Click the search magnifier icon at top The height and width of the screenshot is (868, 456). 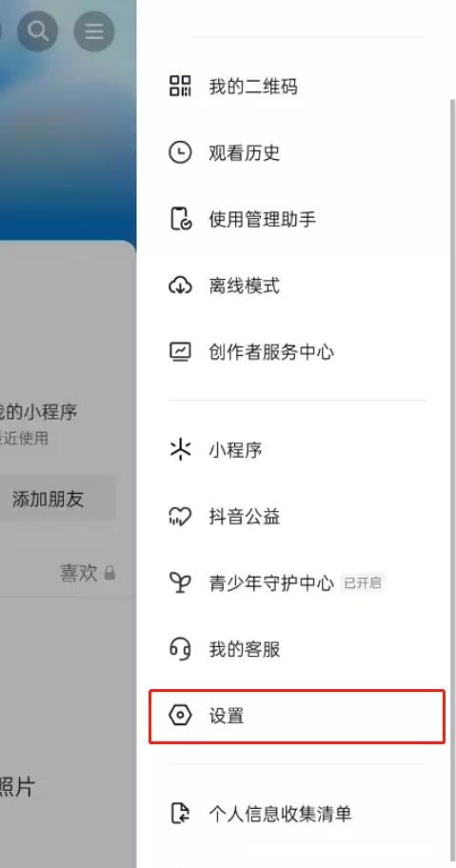[38, 31]
